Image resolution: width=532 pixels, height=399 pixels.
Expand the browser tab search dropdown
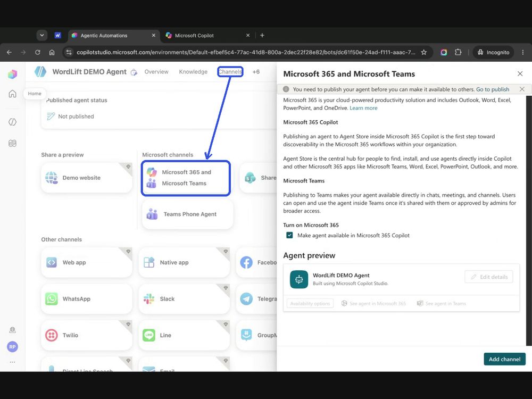tap(41, 35)
